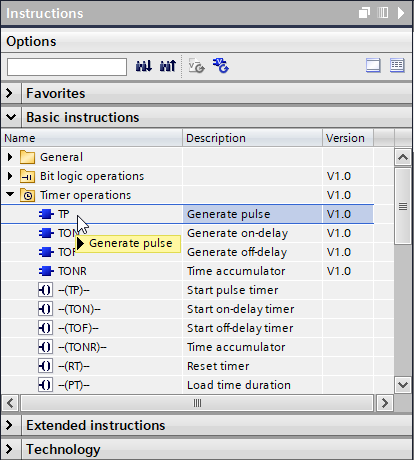
Task: Click the scroll down arrow of instruction list
Action: (403, 385)
